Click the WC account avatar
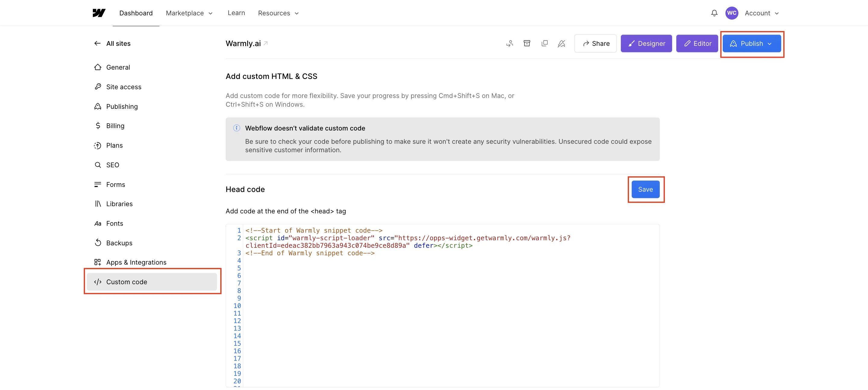 pos(731,13)
